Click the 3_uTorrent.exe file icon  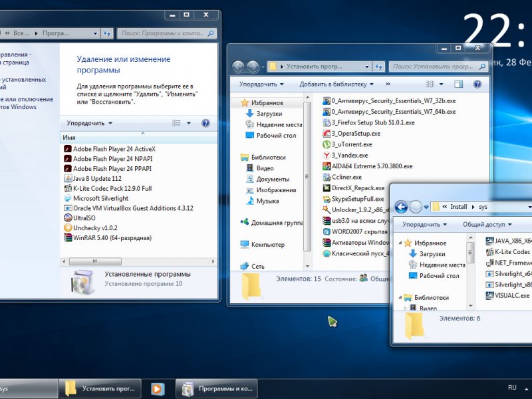point(327,144)
